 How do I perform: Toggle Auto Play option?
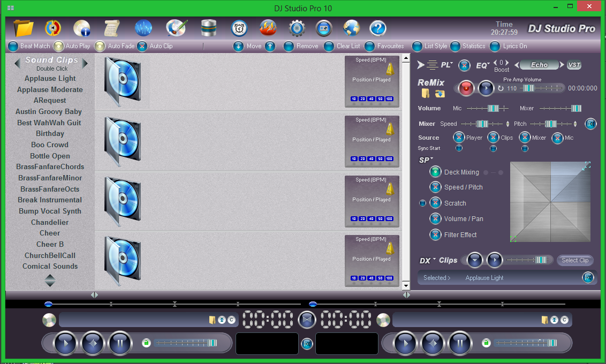[58, 46]
